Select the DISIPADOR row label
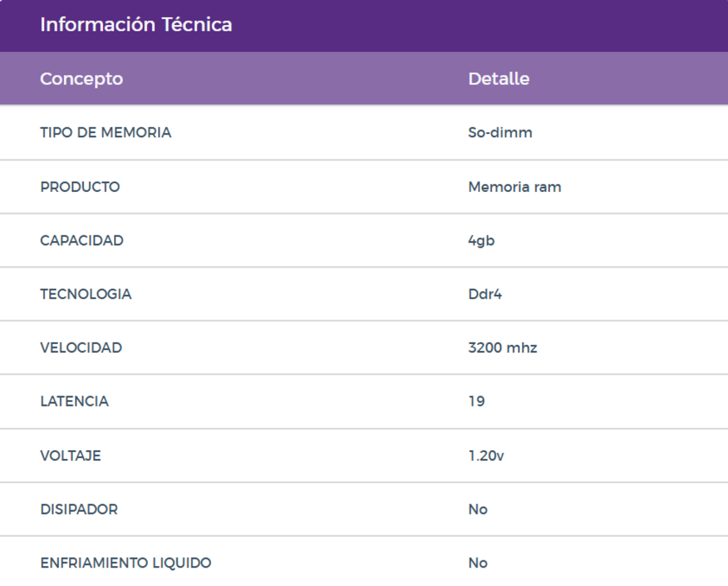This screenshot has width=728, height=586. 79,510
